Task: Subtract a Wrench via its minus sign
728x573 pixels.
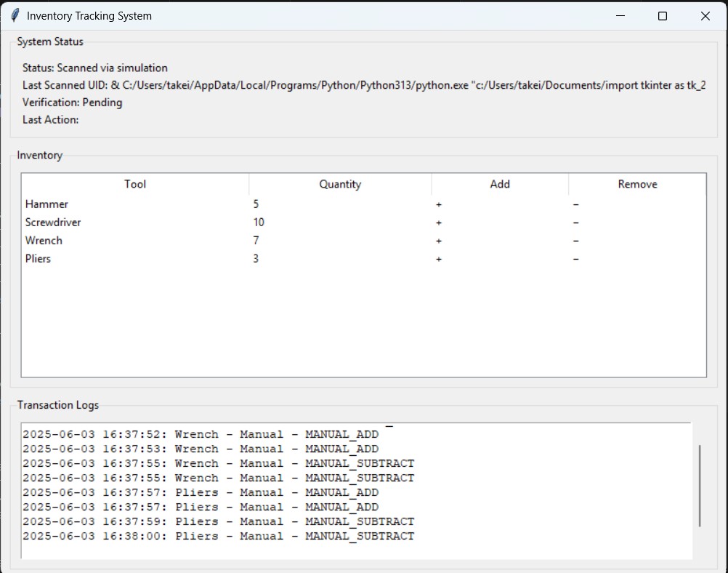Action: click(575, 241)
